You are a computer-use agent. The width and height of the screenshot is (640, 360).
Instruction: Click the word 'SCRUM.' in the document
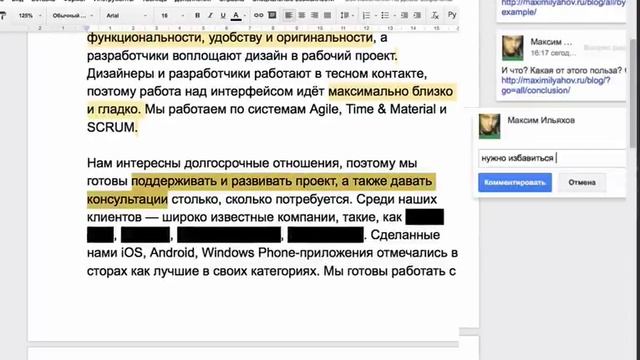coord(112,127)
